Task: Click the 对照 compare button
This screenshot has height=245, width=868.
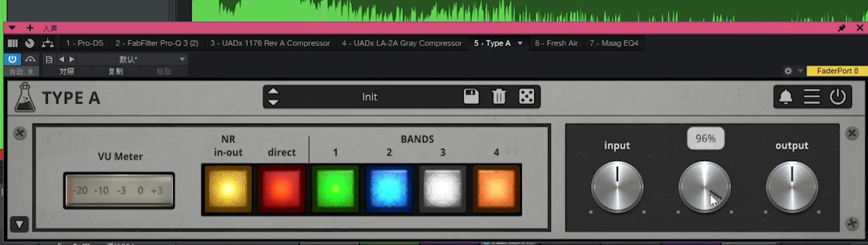Action: point(67,72)
